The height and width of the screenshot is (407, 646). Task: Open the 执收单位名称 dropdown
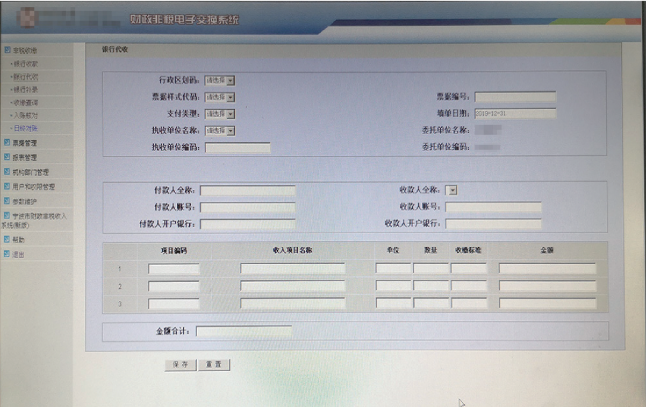tap(219, 130)
